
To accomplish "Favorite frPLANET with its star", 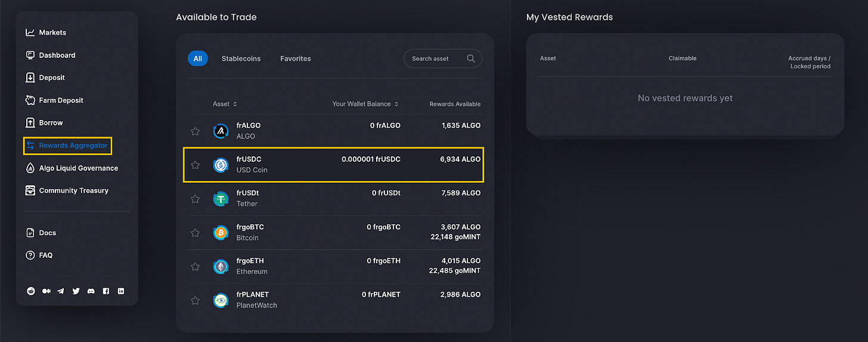I will click(195, 300).
